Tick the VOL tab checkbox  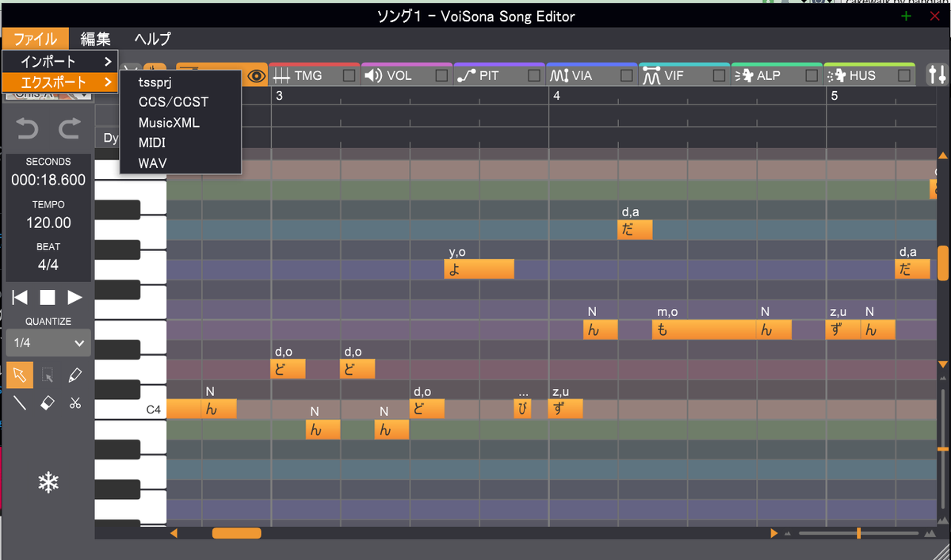coord(441,76)
